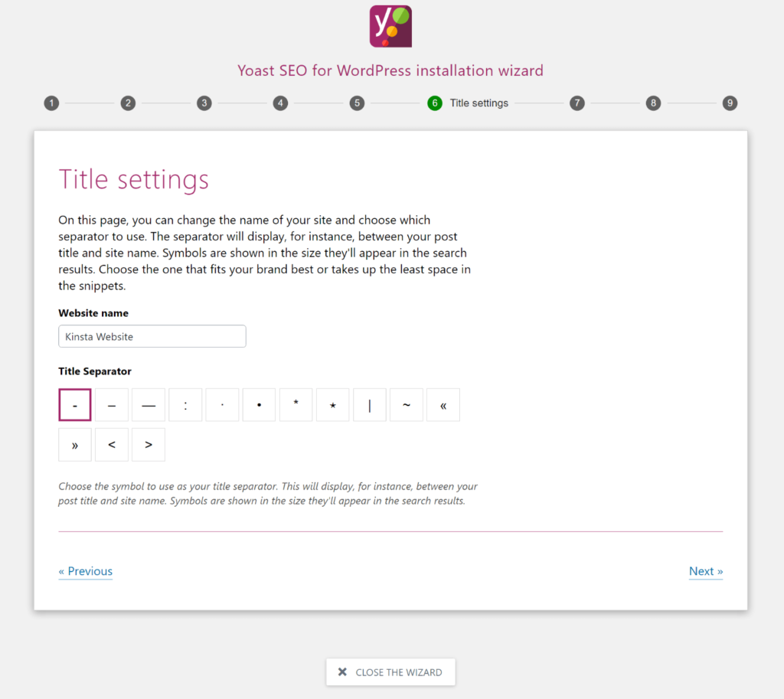Image resolution: width=784 pixels, height=699 pixels.
Task: Click the Next link to continue
Action: (x=705, y=571)
